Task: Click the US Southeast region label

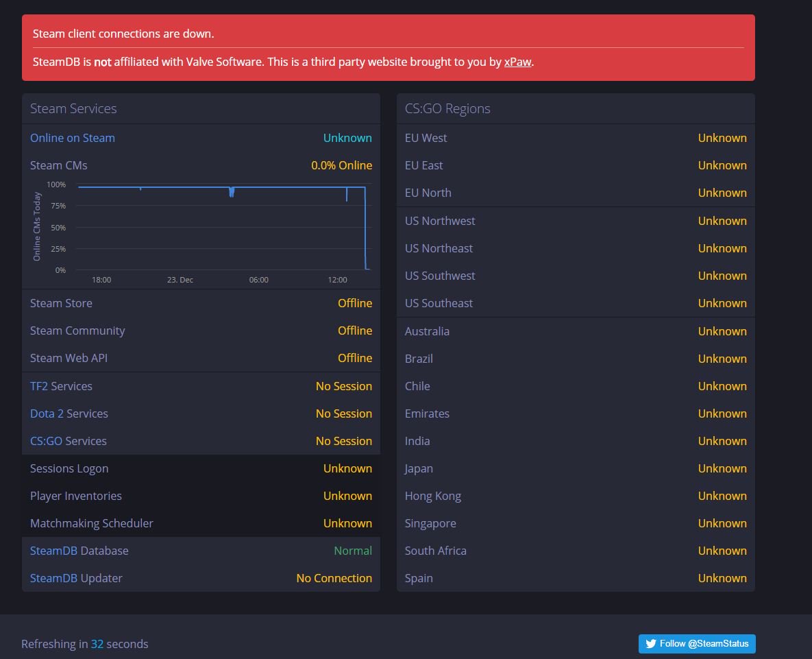Action: tap(439, 303)
